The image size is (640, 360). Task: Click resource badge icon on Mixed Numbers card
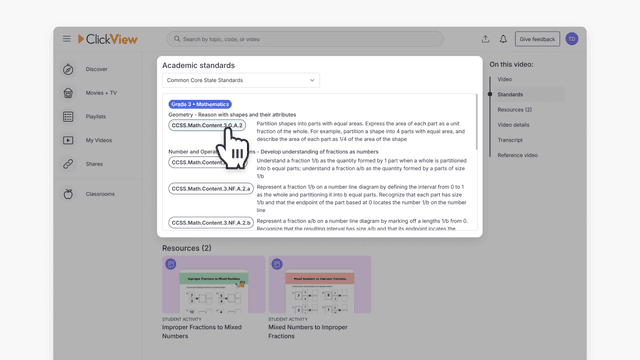[x=277, y=264]
